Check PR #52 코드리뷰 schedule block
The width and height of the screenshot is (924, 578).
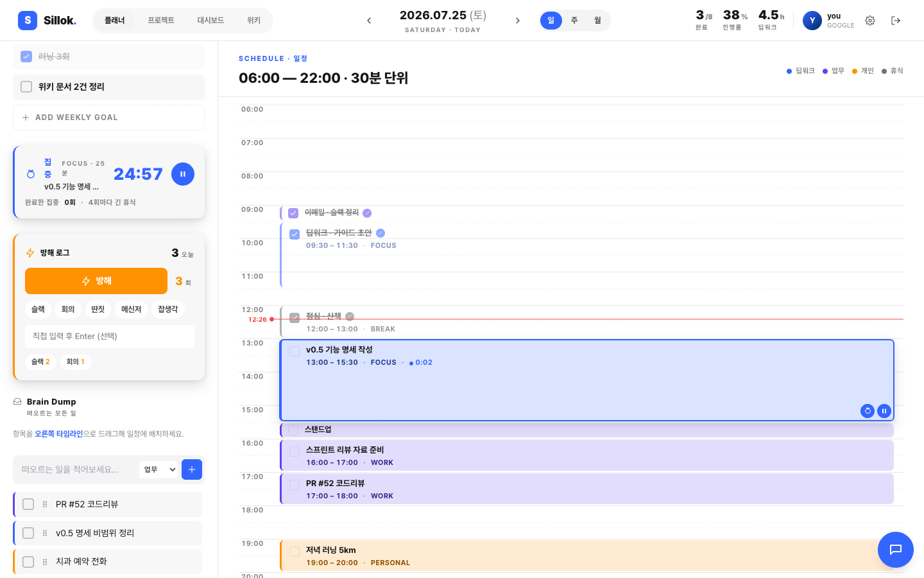click(x=295, y=485)
